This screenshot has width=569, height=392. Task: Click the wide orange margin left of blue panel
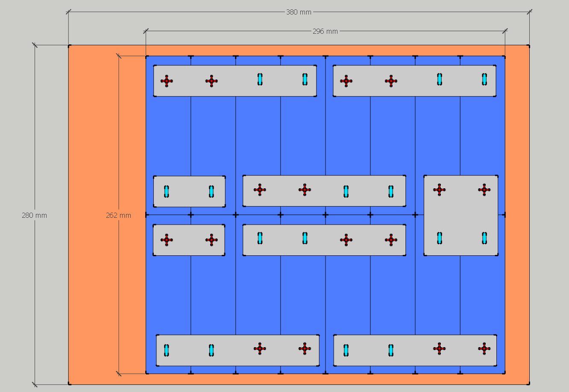107,215
